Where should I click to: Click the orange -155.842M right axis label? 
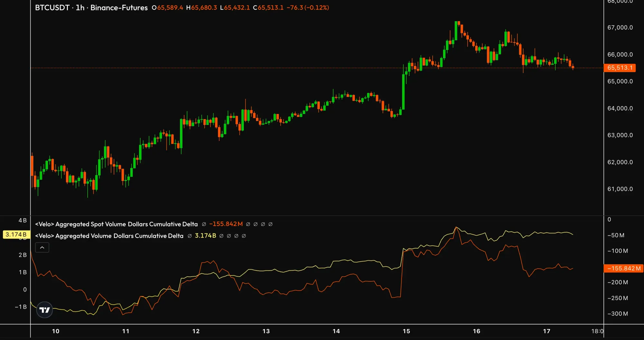[x=624, y=268]
